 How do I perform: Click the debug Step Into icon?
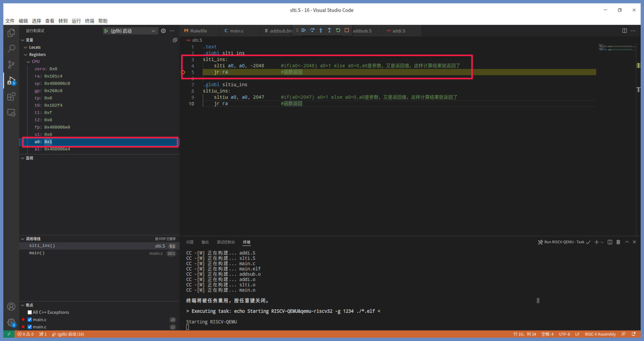(x=321, y=30)
